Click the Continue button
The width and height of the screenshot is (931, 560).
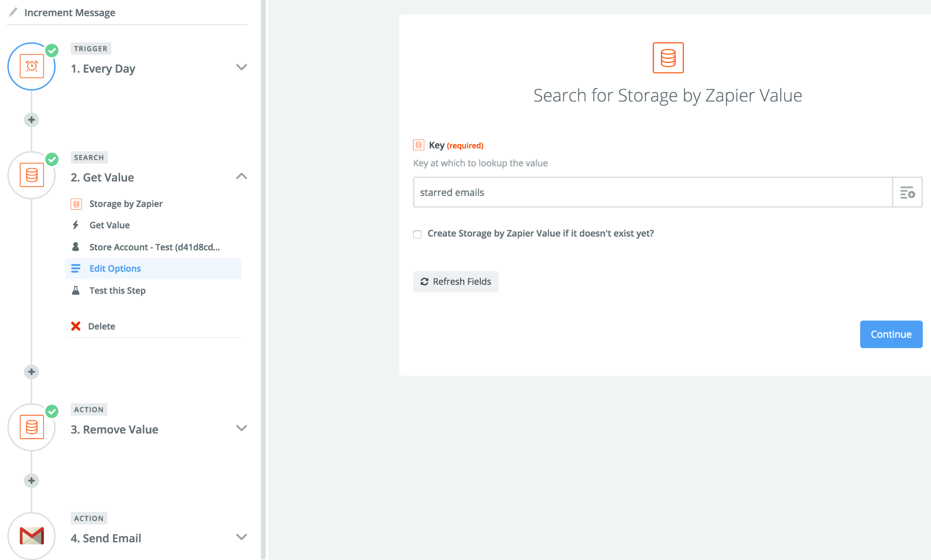pos(891,334)
